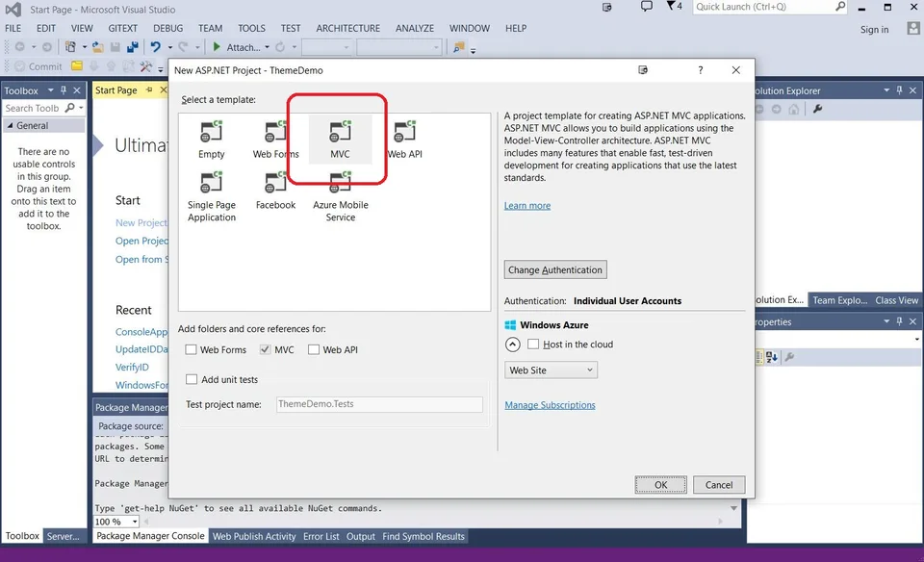Pin the Toolbox panel
Image resolution: width=924 pixels, height=562 pixels.
pyautogui.click(x=64, y=90)
